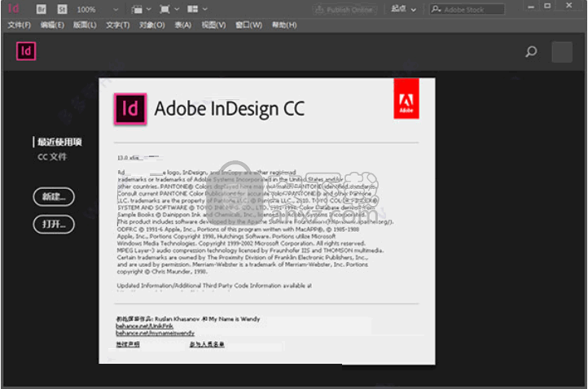Image resolution: width=588 pixels, height=389 pixels.
Task: Select the 最近使用项 tab
Action: tap(59, 142)
